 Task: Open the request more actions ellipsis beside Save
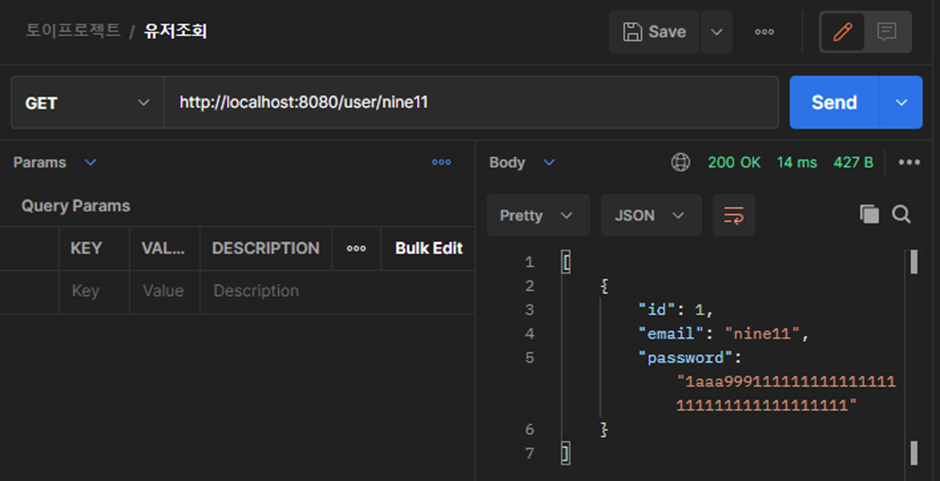764,32
